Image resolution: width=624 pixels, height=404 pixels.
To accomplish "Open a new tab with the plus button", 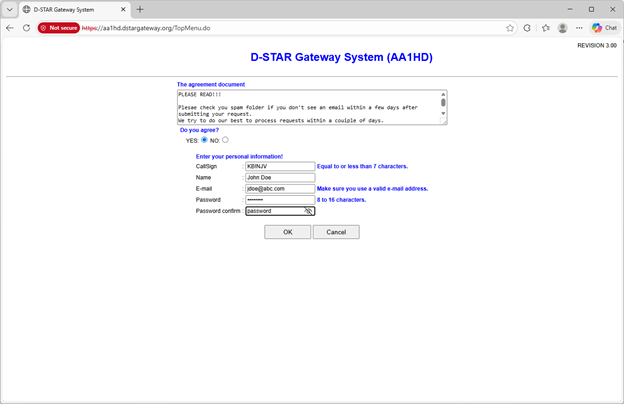I will 140,9.
